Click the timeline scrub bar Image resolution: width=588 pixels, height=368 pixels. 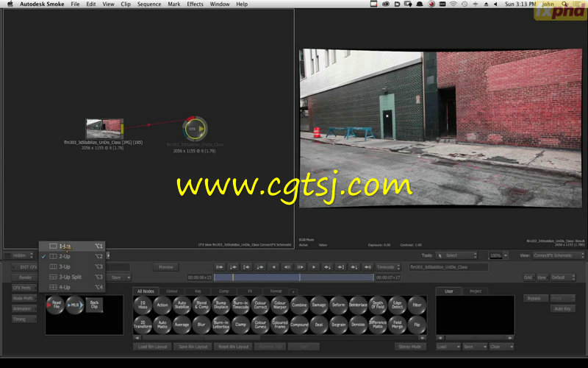293,277
